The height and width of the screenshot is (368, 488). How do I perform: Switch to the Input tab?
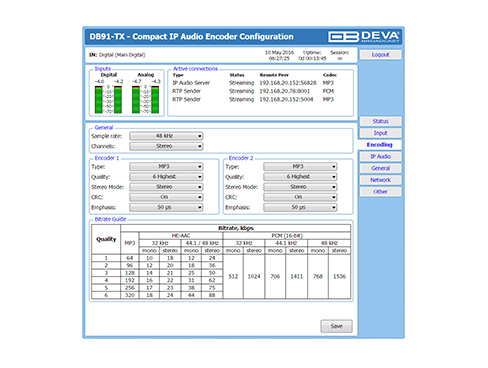[380, 133]
